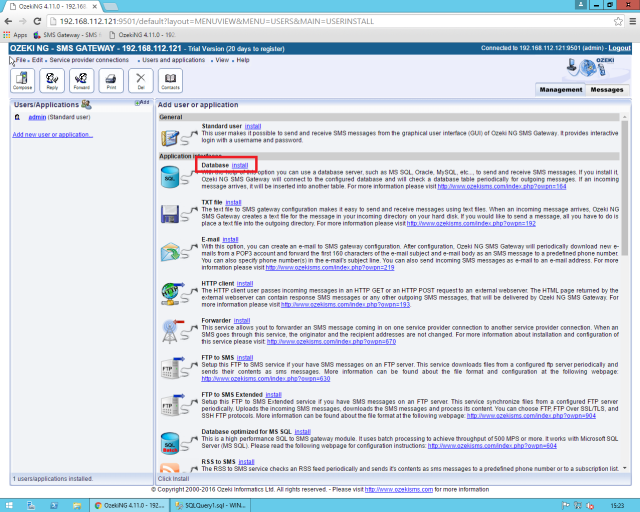The height and width of the screenshot is (512, 640).
Task: Click the TXT file floppy disk icon
Action: coord(170,214)
